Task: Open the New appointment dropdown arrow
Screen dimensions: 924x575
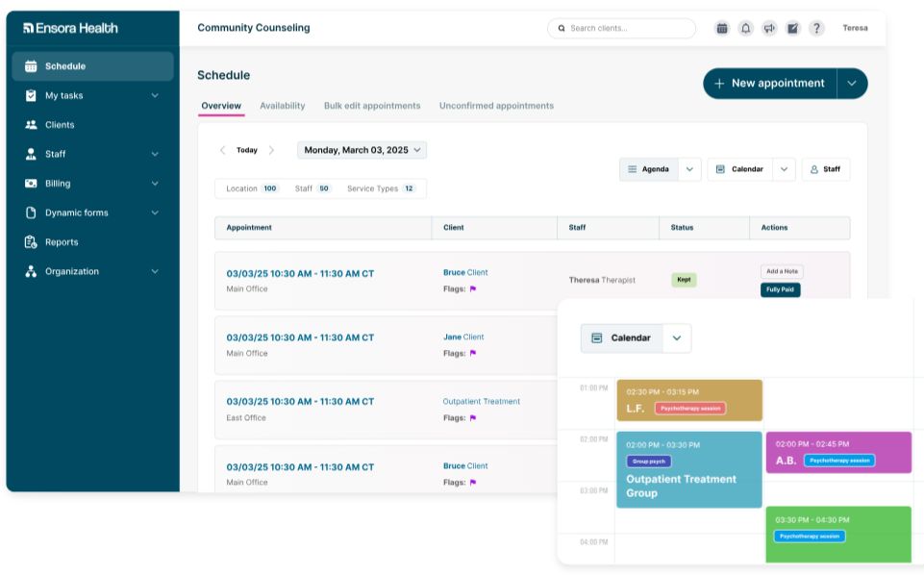Action: coord(852,84)
